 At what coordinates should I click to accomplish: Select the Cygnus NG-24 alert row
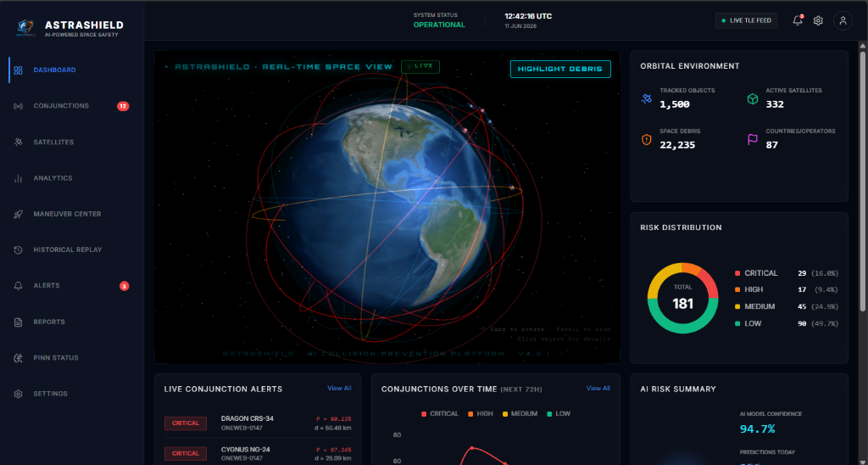tap(258, 453)
